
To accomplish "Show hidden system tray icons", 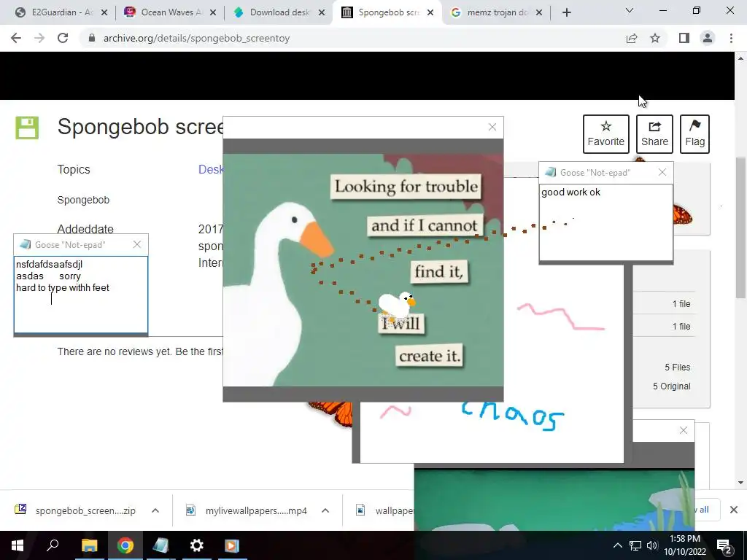I will click(617, 545).
